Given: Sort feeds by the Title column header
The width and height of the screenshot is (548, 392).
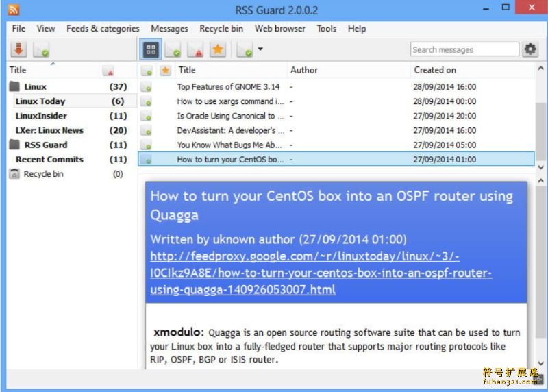Looking at the screenshot, I should tap(53, 70).
